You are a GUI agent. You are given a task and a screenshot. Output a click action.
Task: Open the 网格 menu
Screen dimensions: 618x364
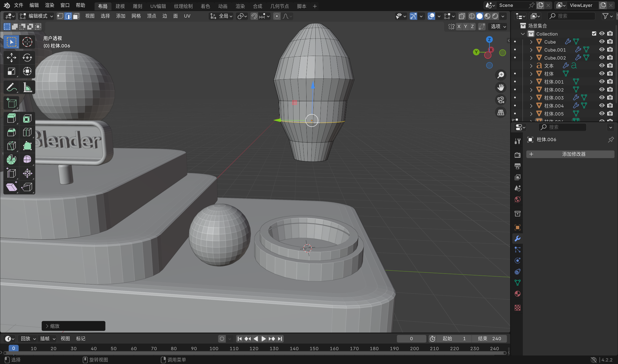(x=136, y=16)
